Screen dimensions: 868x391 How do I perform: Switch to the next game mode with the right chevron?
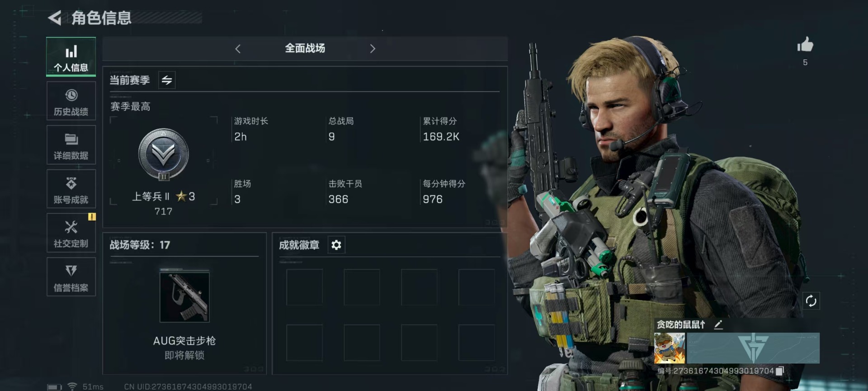pyautogui.click(x=373, y=48)
